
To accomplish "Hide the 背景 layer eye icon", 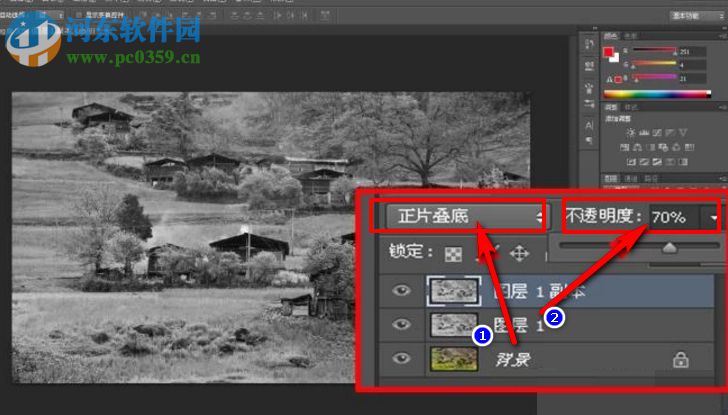I will click(401, 358).
